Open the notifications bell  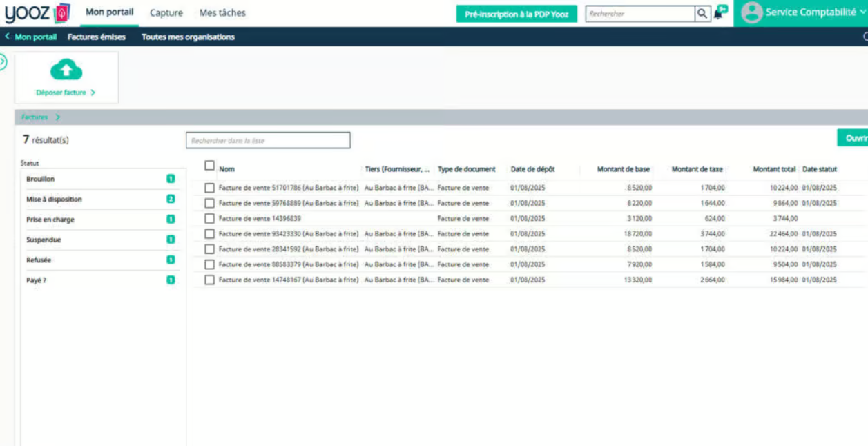720,13
